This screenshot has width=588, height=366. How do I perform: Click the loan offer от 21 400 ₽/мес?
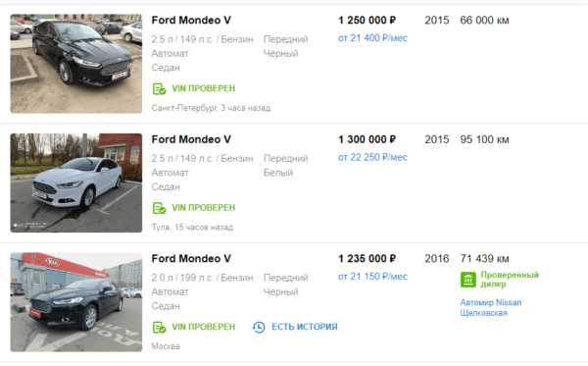click(372, 38)
